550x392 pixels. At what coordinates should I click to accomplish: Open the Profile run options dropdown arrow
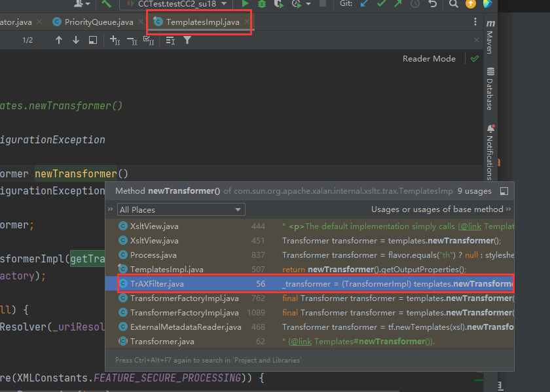308,4
